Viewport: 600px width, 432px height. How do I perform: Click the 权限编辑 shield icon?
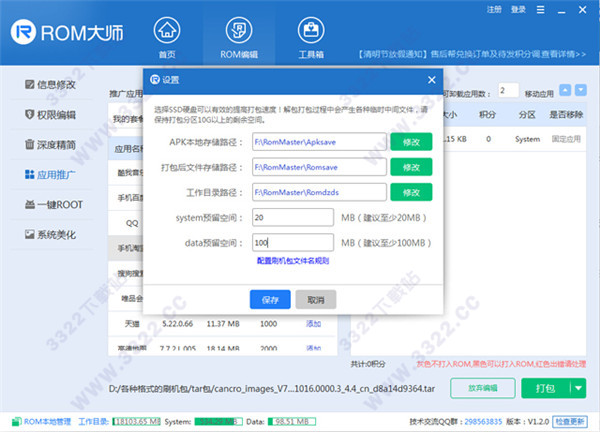[29, 114]
